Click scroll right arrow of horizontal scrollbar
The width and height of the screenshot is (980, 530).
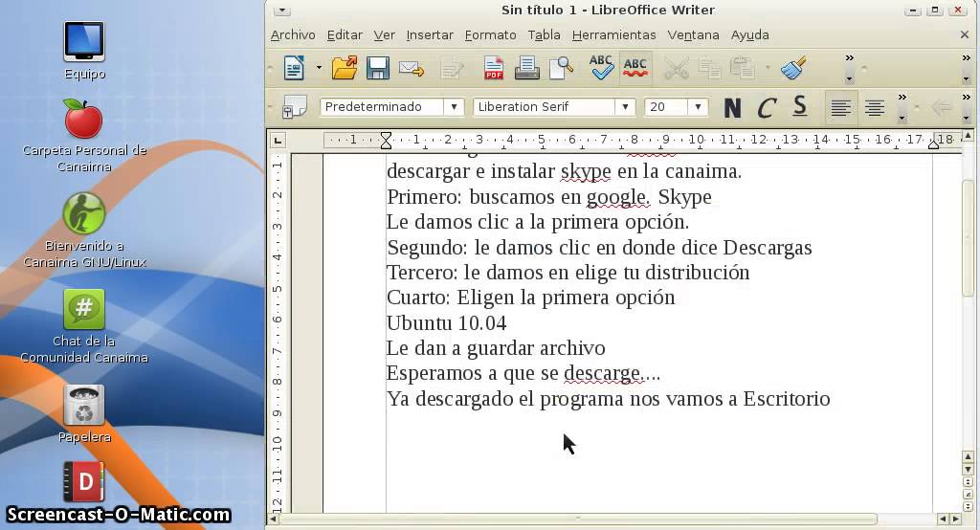tap(956, 519)
